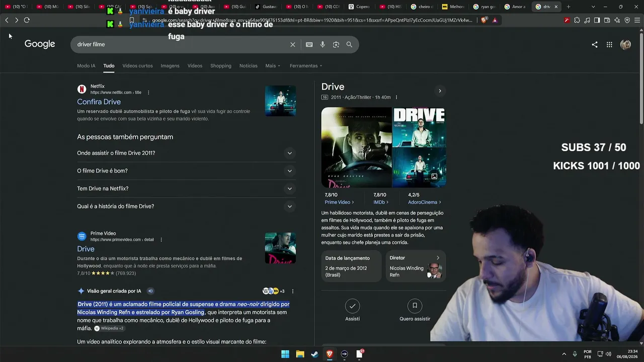
Task: Open the Brave browser taskbar icon
Action: click(x=330, y=354)
